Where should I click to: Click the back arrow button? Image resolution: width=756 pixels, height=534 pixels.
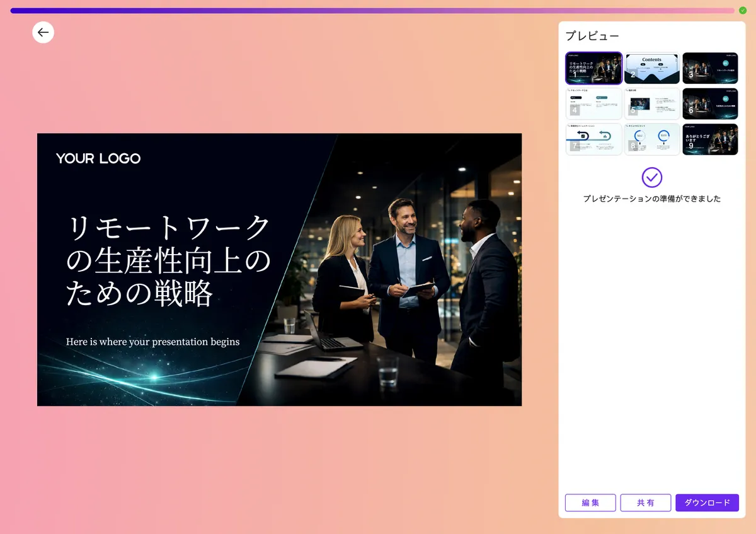pos(43,33)
